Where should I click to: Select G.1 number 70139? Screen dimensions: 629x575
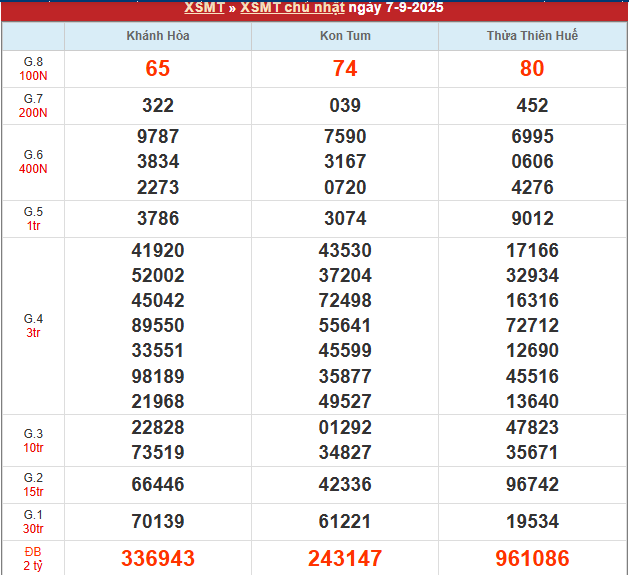click(x=158, y=522)
